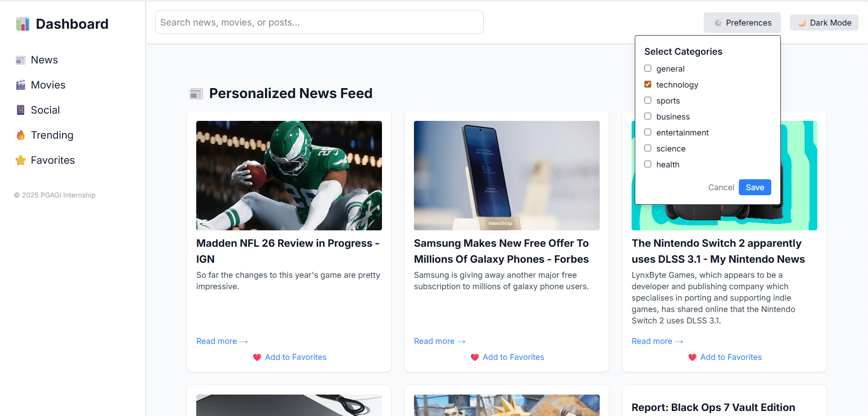Click heart icon under Madden NFL 26 article
This screenshot has width=868, height=416.
(257, 358)
